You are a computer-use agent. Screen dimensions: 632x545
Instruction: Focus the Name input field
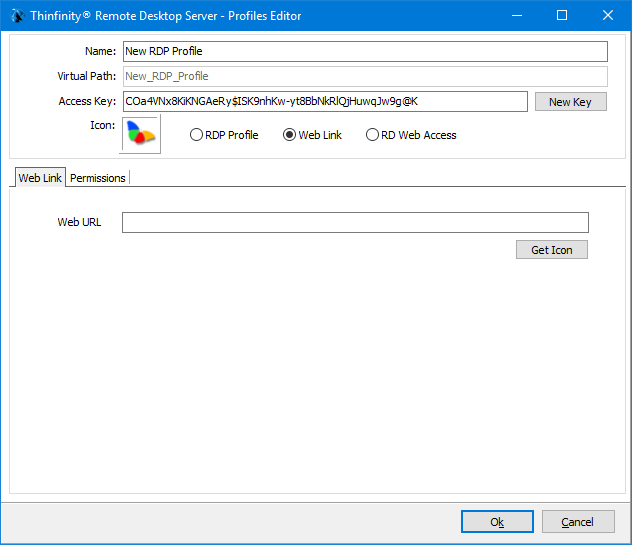click(365, 52)
